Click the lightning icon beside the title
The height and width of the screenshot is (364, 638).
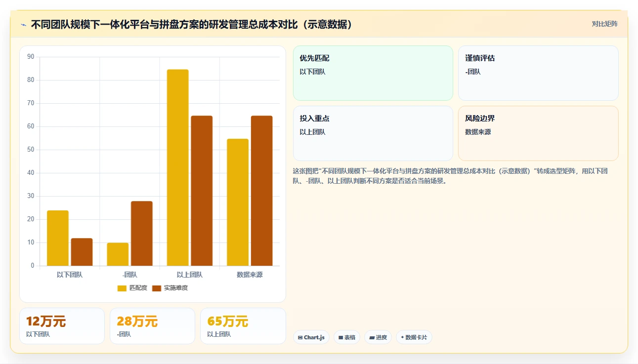click(24, 25)
